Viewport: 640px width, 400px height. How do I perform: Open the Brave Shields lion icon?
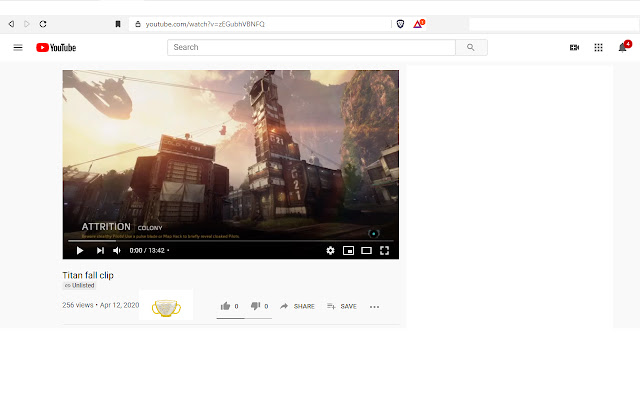click(400, 24)
